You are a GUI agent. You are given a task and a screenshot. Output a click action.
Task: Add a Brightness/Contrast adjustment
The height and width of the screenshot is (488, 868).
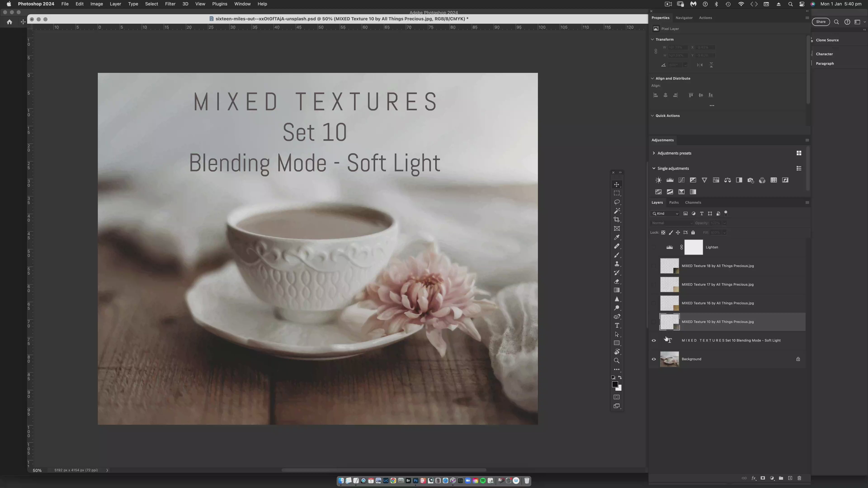[658, 180]
